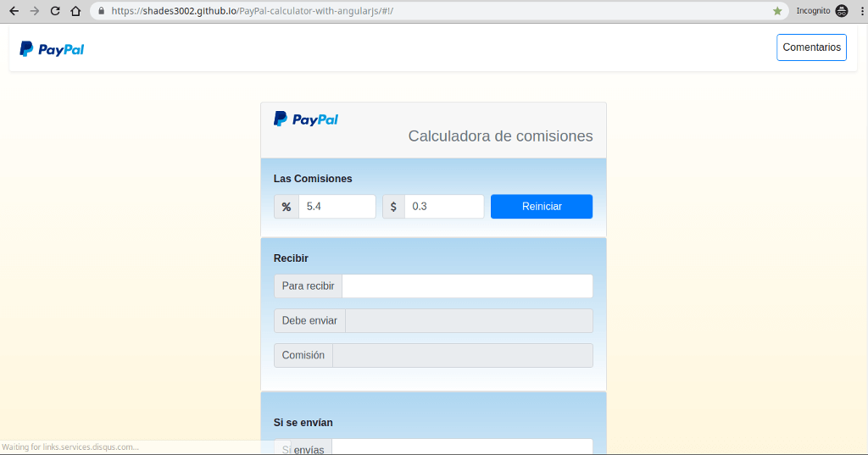Open the Comentarios button

point(811,47)
